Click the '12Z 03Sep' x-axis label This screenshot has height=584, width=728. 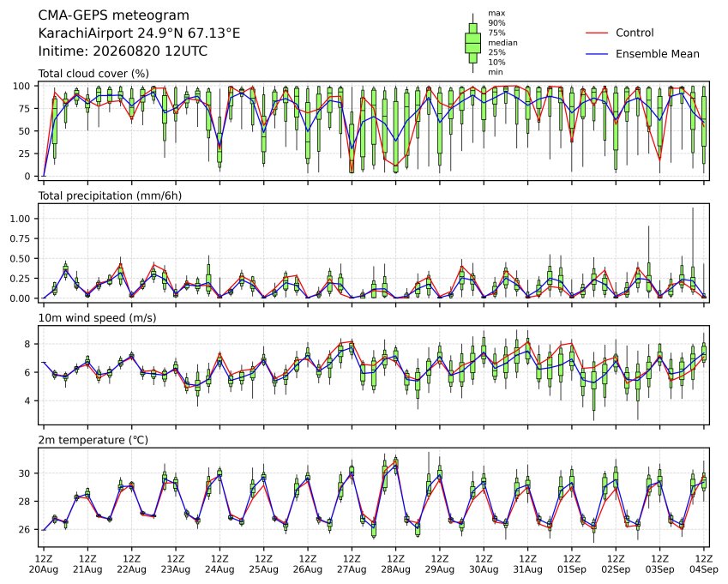click(659, 564)
